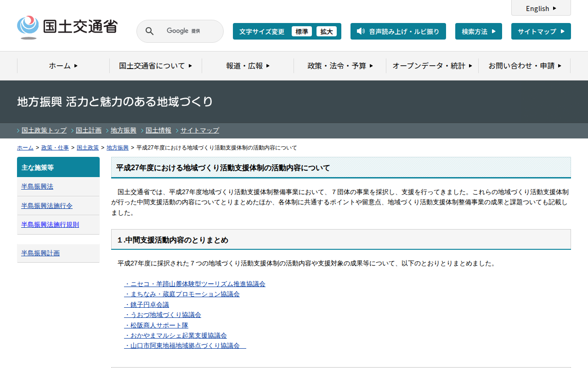This screenshot has height=368, width=588.
Task: Click the Google search input field
Action: (x=184, y=31)
